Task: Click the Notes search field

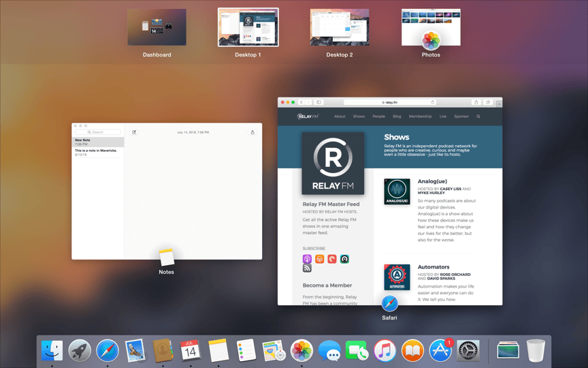Action: [98, 132]
